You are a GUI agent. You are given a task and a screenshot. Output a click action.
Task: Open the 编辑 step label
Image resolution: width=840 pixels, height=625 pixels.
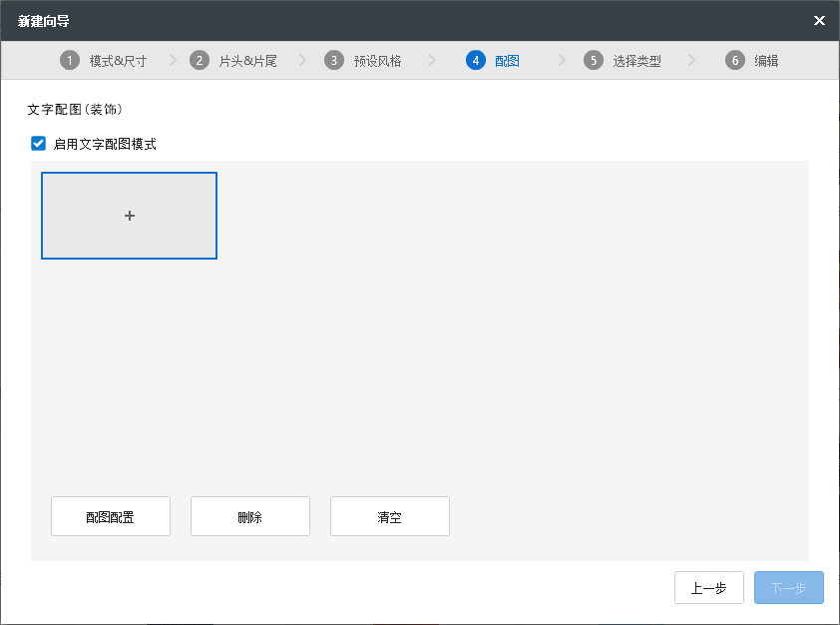click(x=766, y=61)
